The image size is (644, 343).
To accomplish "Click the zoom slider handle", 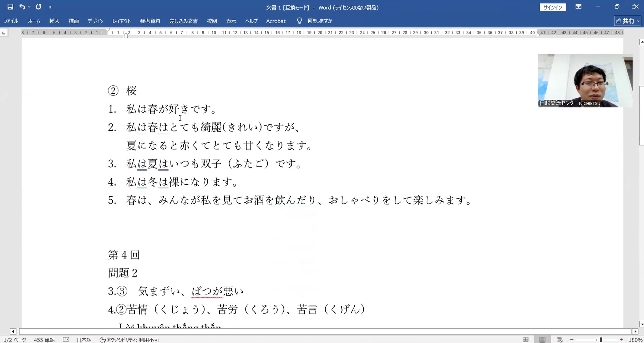I will click(x=601, y=340).
